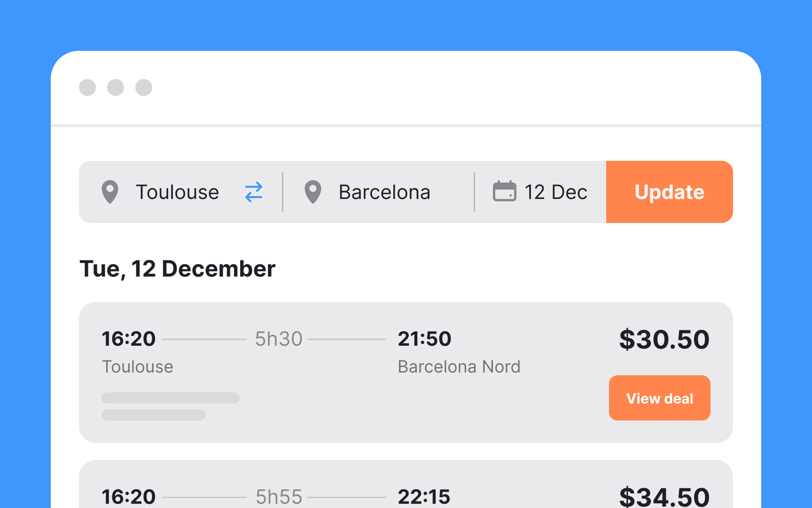The width and height of the screenshot is (812, 508).
Task: Click the yellow browser window dot
Action: point(116,87)
